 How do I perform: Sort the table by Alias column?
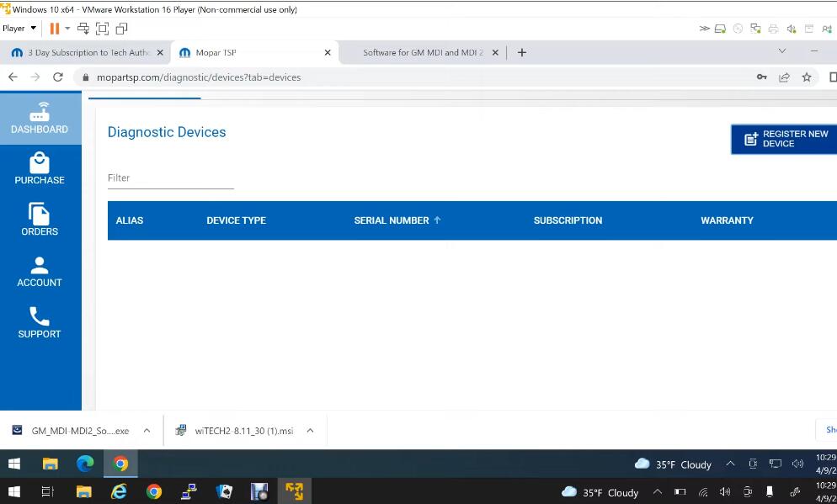click(x=130, y=220)
